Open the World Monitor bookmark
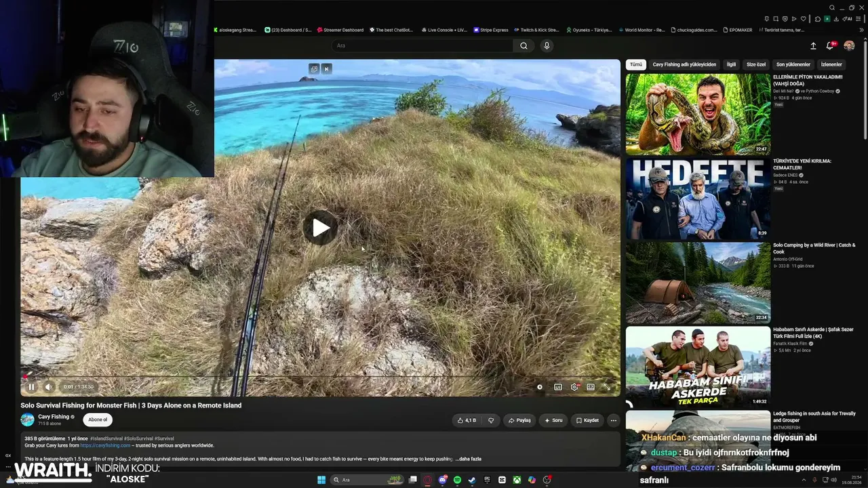This screenshot has width=868, height=488. coord(642,30)
